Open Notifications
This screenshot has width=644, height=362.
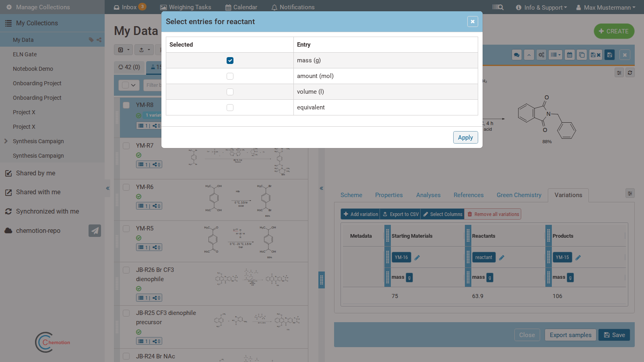[293, 7]
